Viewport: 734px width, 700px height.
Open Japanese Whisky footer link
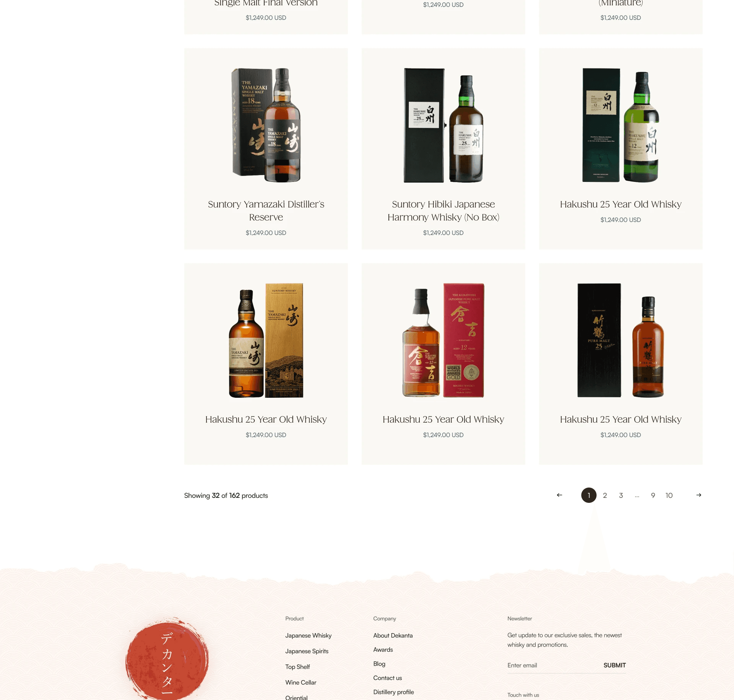[308, 635]
